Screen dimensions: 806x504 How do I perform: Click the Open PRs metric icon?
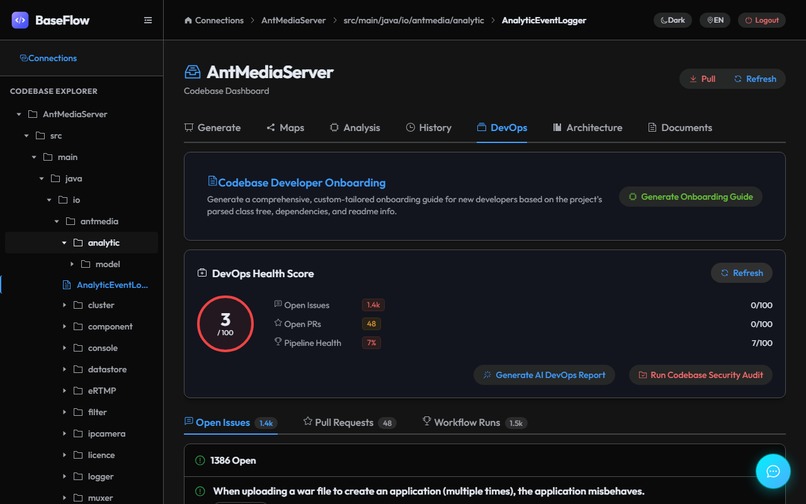click(x=278, y=323)
